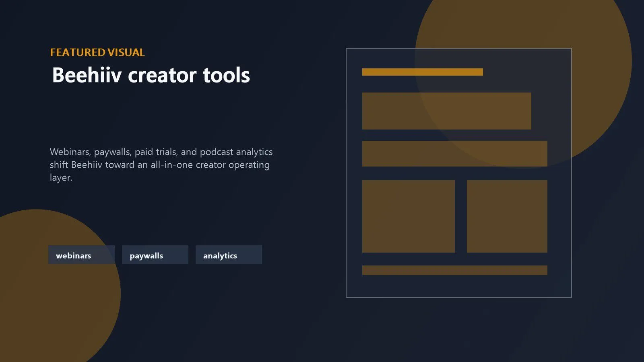Click the 'FEATURED VISUAL' label
The height and width of the screenshot is (362, 644).
coord(97,52)
